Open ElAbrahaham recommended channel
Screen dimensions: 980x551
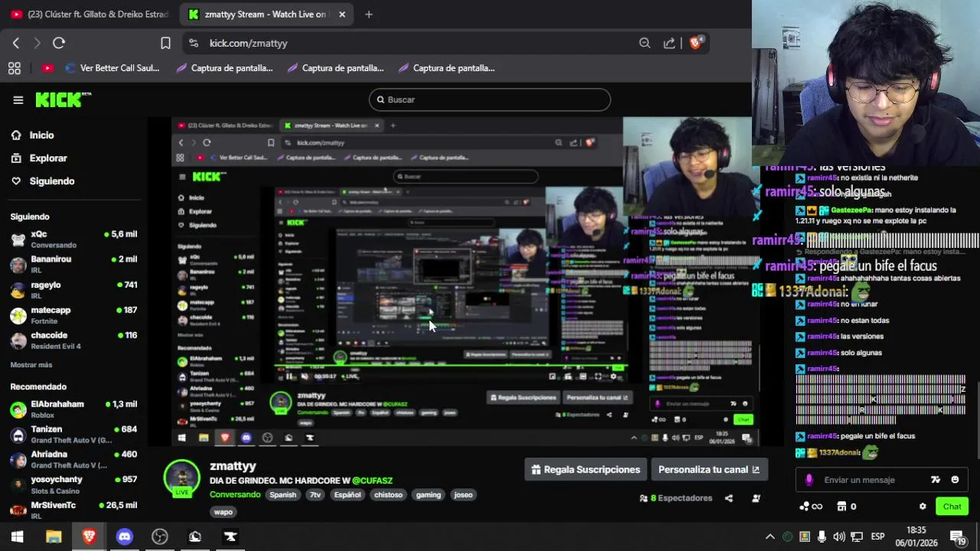point(73,409)
